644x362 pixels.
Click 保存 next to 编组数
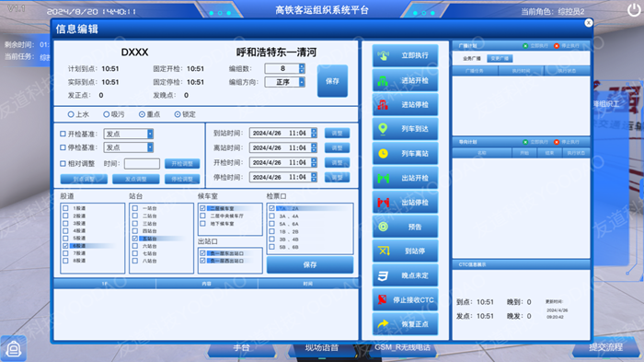332,81
